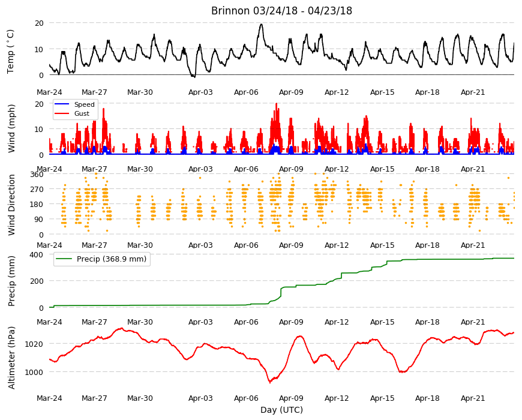Select the Precip (368.9 mm) legend label
The height and width of the screenshot is (420, 522).
tap(112, 259)
